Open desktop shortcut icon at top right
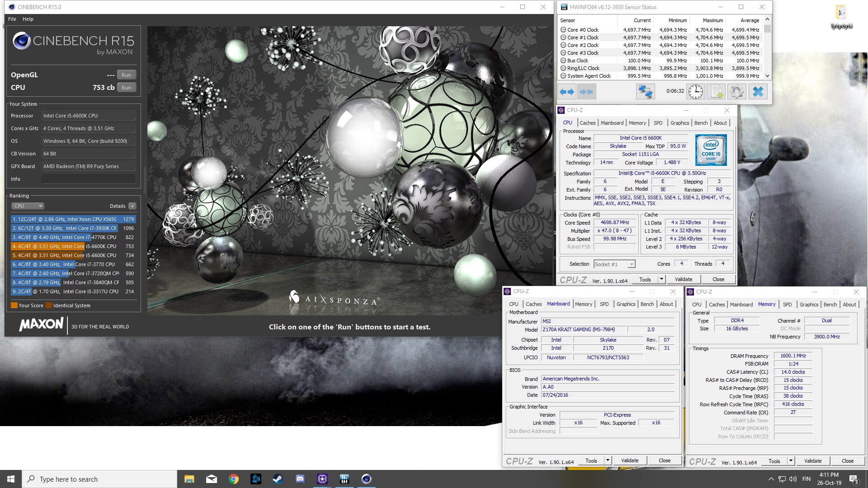The height and width of the screenshot is (488, 868). click(841, 17)
